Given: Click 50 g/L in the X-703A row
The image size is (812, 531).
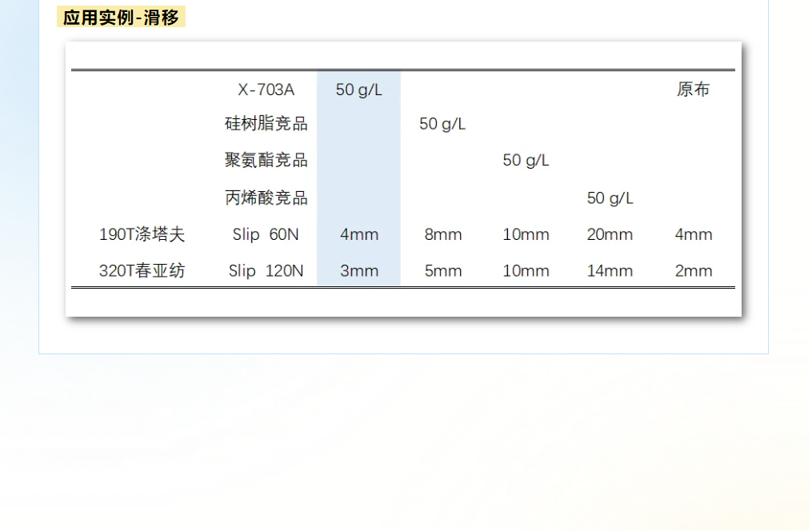Looking at the screenshot, I should click(358, 90).
